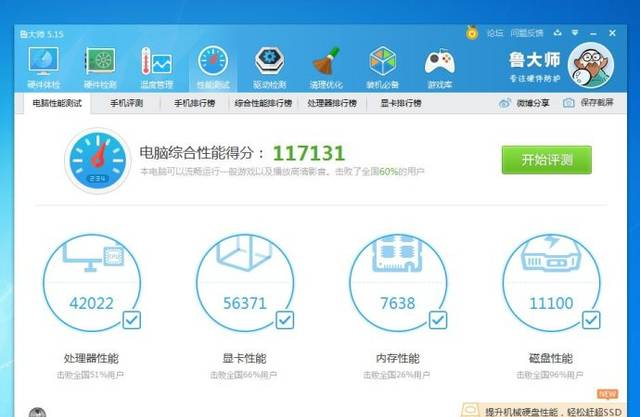Click the SSD upgrade promotion banner
The image size is (640, 417).
coord(543,410)
